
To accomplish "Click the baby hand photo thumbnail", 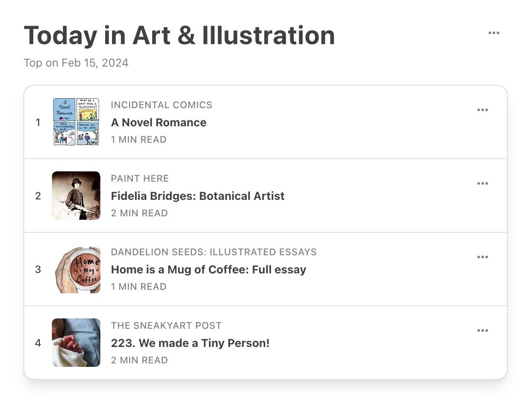I will [x=76, y=343].
